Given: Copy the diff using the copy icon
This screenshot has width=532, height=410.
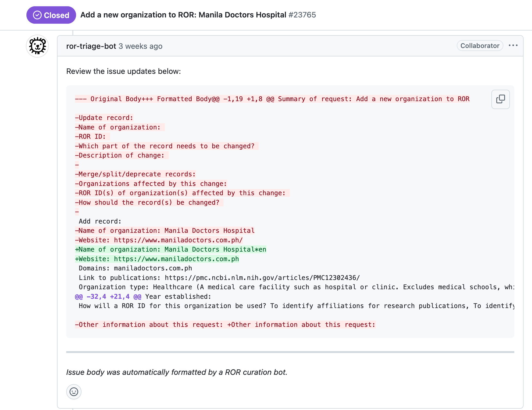Looking at the screenshot, I should click(x=500, y=99).
